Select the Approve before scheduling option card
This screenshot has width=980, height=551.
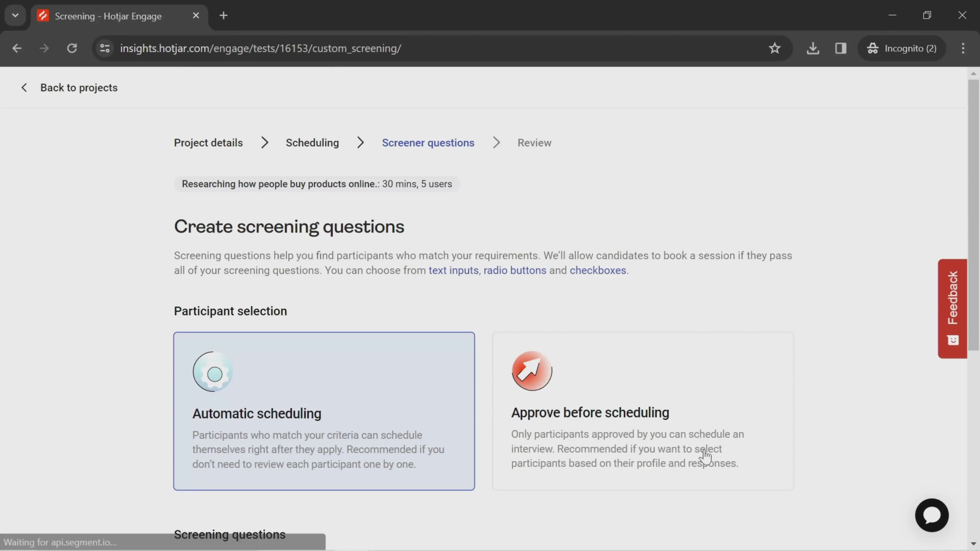[643, 411]
